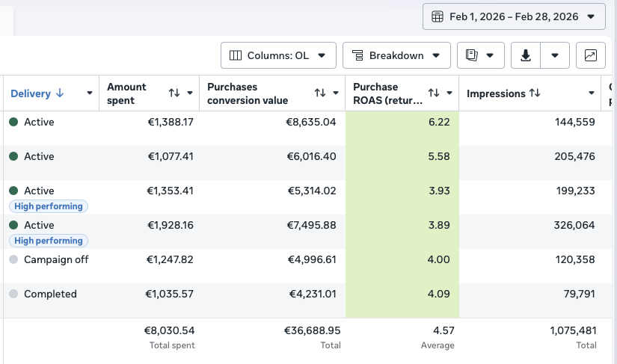Viewport: 617px width, 364px height.
Task: Open the Columns: OL dropdown
Action: click(279, 55)
